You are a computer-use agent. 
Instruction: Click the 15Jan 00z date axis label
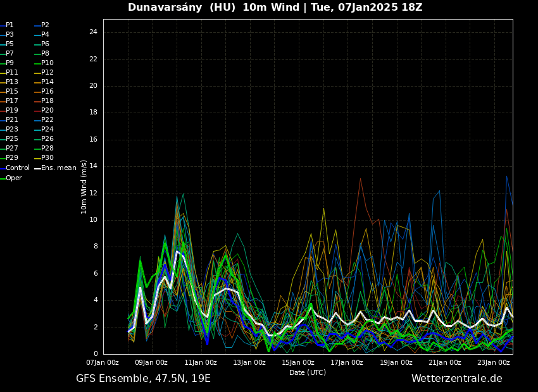tap(297, 363)
